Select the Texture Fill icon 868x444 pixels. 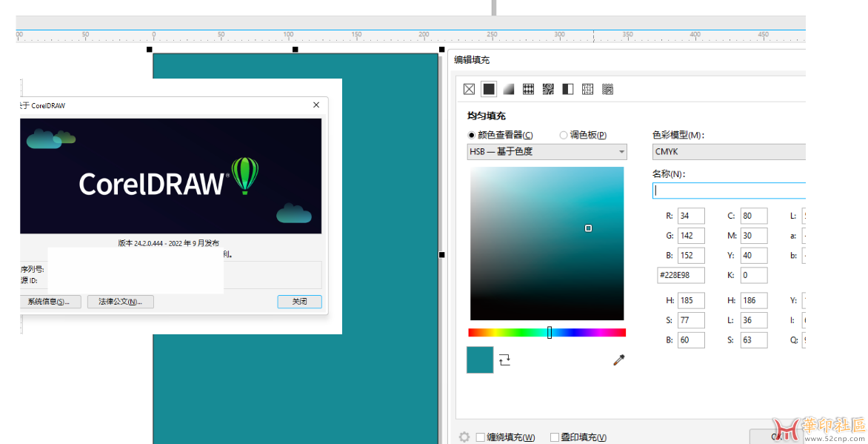point(588,89)
